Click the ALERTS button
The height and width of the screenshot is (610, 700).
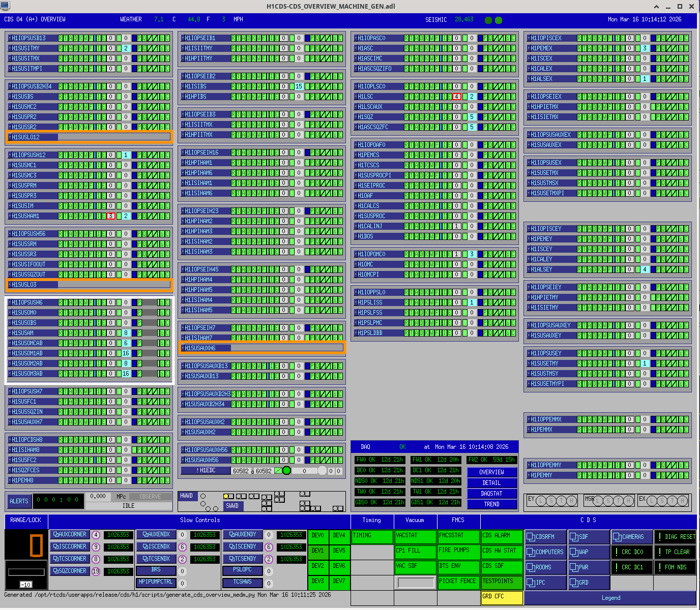click(19, 501)
